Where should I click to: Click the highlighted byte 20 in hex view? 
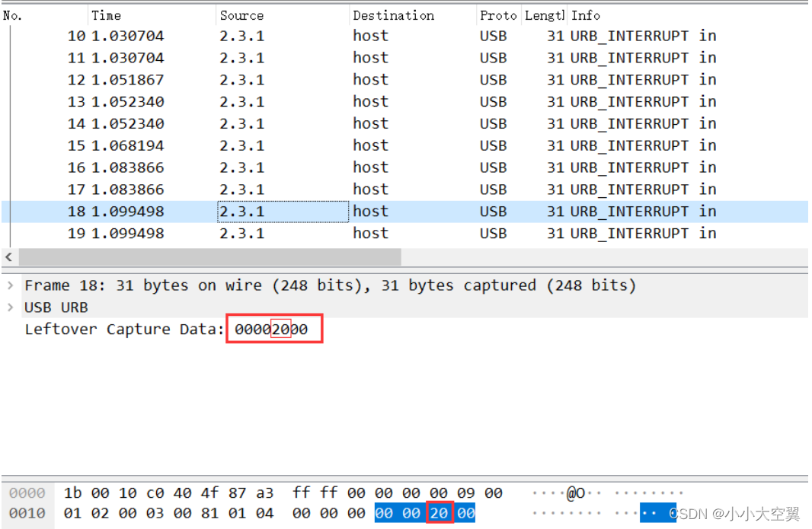(440, 513)
